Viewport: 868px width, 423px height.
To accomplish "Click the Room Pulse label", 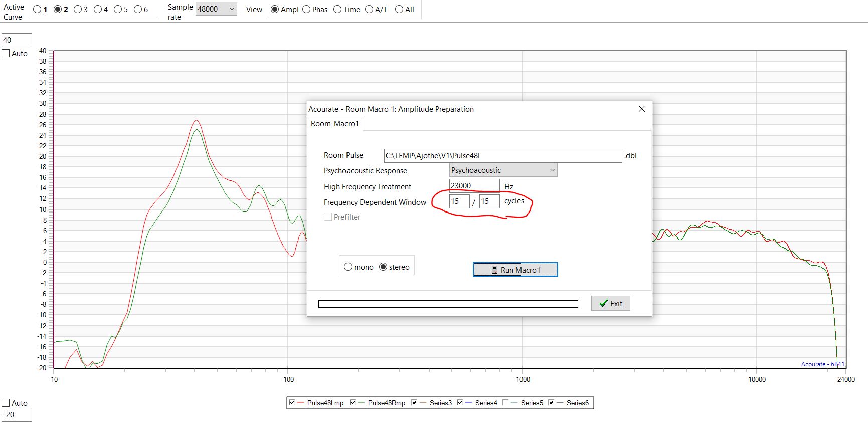I will (343, 155).
